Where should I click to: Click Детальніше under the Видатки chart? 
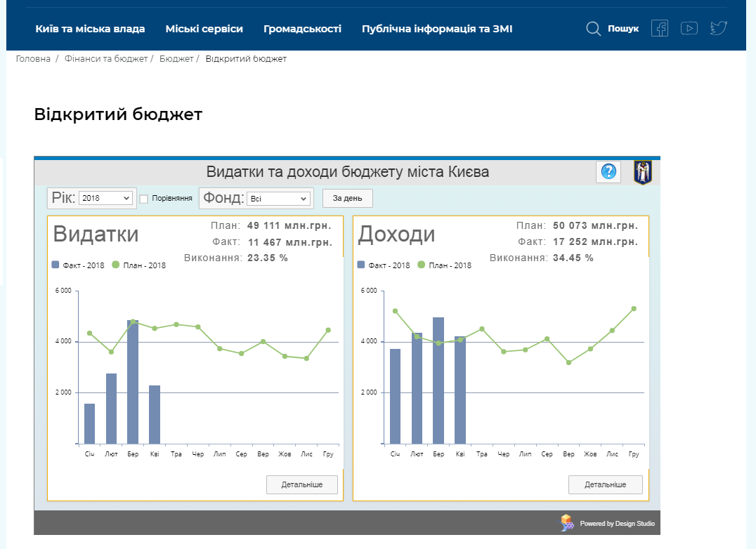pos(302,484)
